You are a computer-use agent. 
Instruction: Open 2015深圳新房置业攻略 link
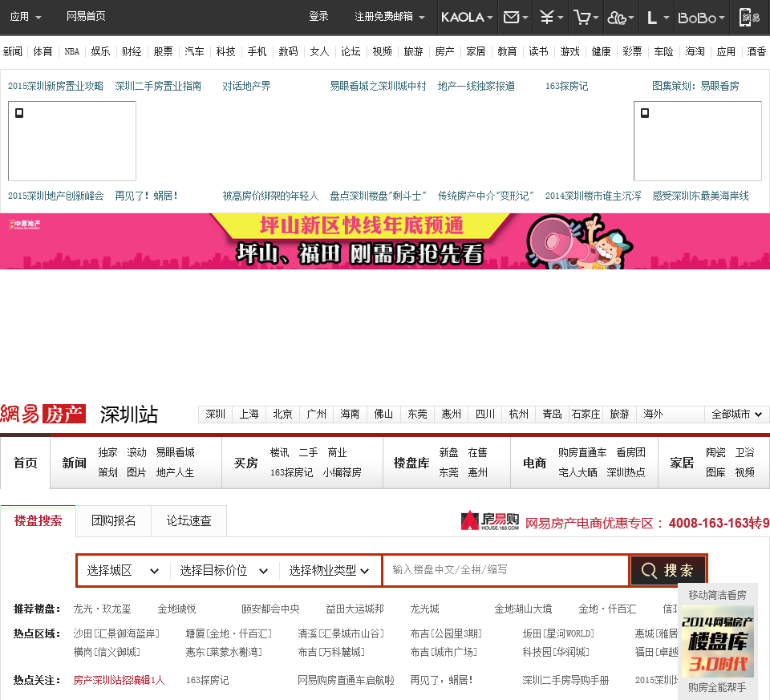(55, 86)
